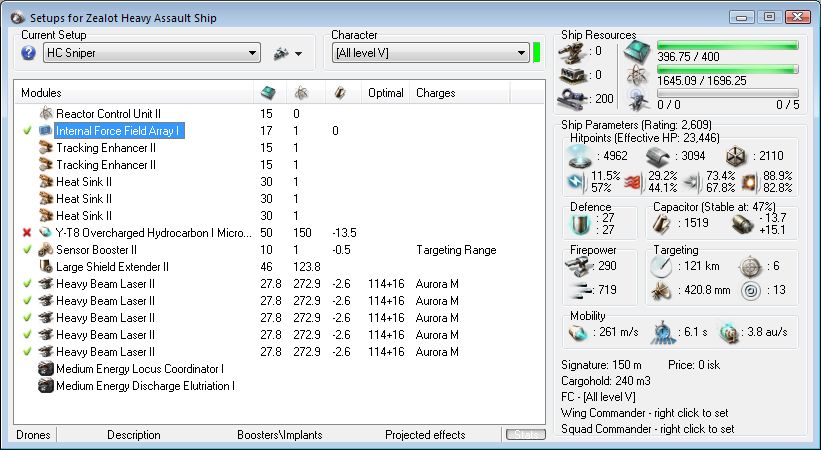This screenshot has width=821, height=450.
Task: Click the targeting range 121 km icon
Action: point(661,266)
